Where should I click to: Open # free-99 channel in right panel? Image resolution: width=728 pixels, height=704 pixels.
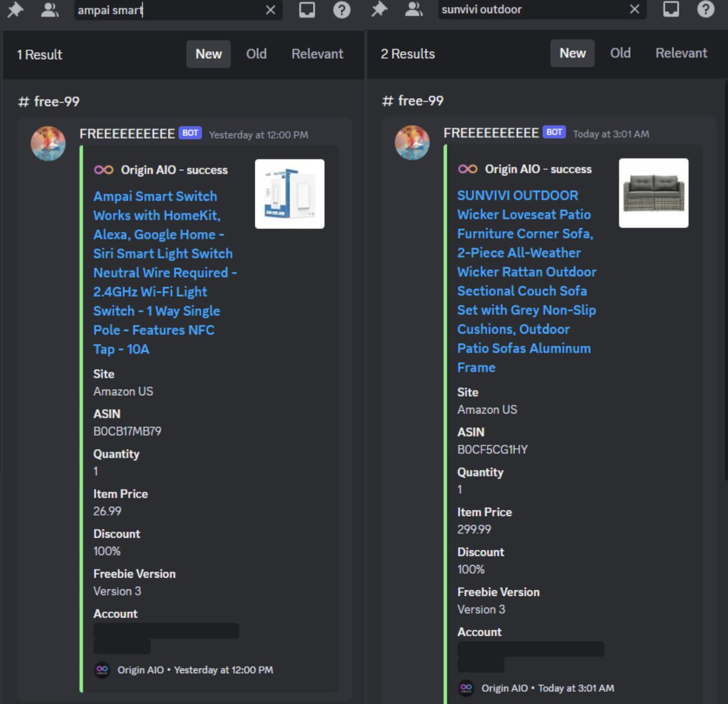click(413, 101)
